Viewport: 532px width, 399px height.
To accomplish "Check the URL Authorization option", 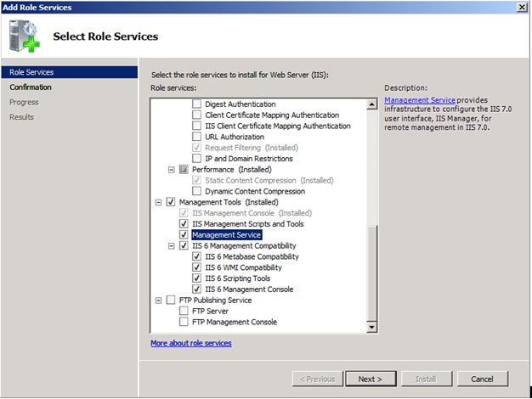I will [x=197, y=137].
